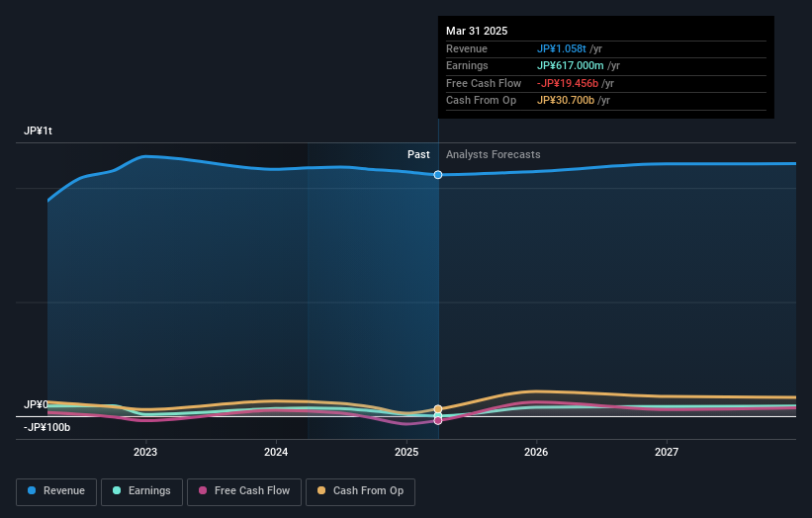
Task: Click the teal Earnings data point marker
Action: pyautogui.click(x=438, y=415)
